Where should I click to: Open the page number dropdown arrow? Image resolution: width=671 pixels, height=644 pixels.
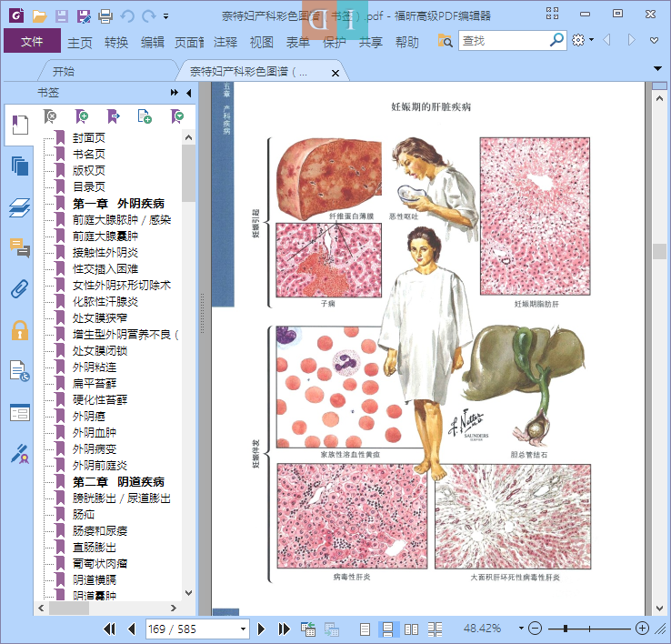[x=243, y=629]
